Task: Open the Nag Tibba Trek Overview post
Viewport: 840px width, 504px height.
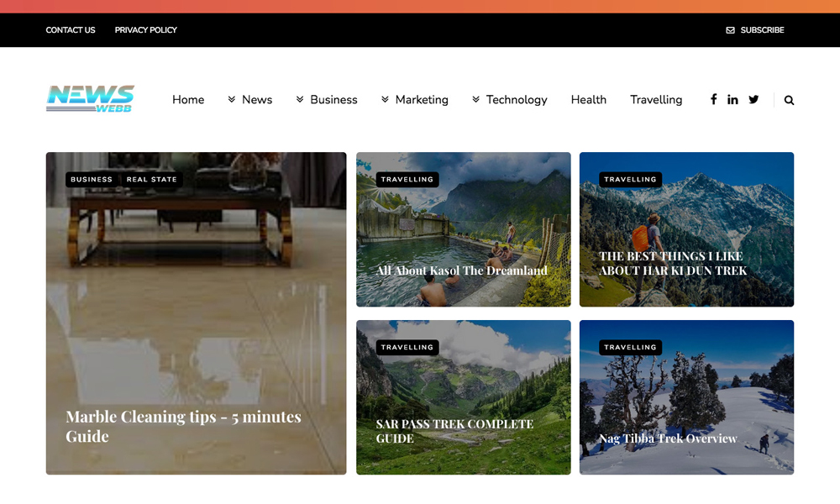Action: [x=668, y=438]
